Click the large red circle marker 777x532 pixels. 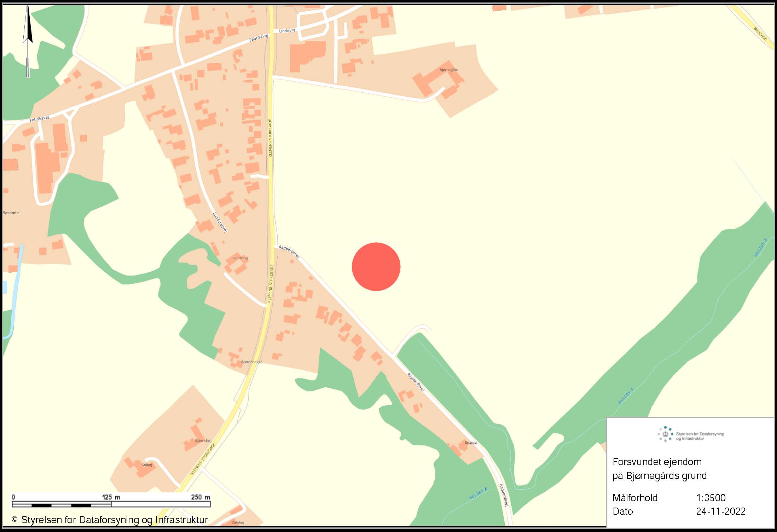(x=376, y=267)
